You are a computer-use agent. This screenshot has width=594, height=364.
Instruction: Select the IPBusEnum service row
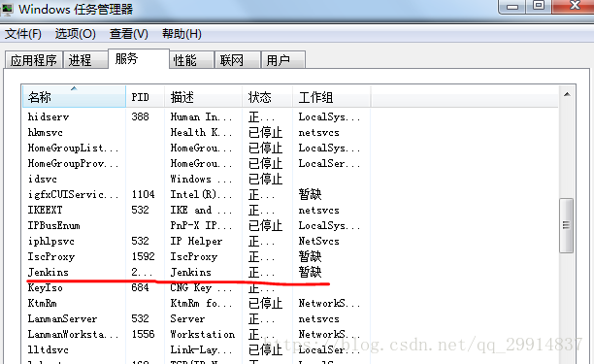[290, 225]
